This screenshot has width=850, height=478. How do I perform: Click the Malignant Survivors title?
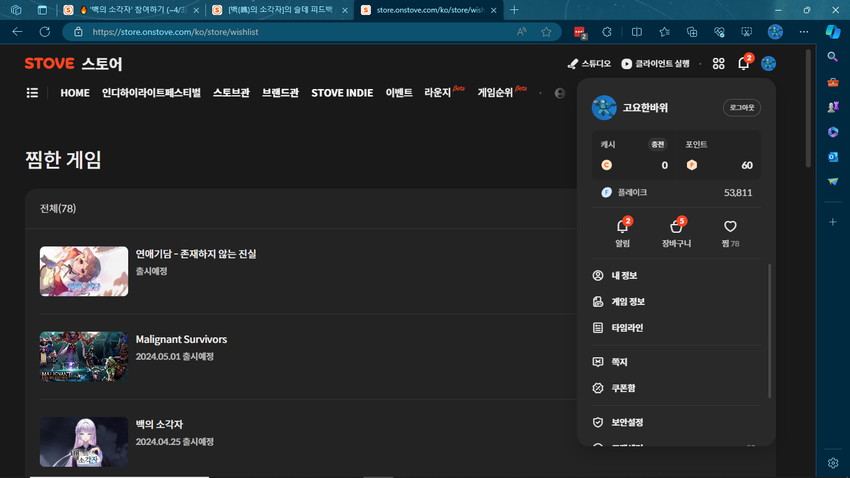click(181, 339)
